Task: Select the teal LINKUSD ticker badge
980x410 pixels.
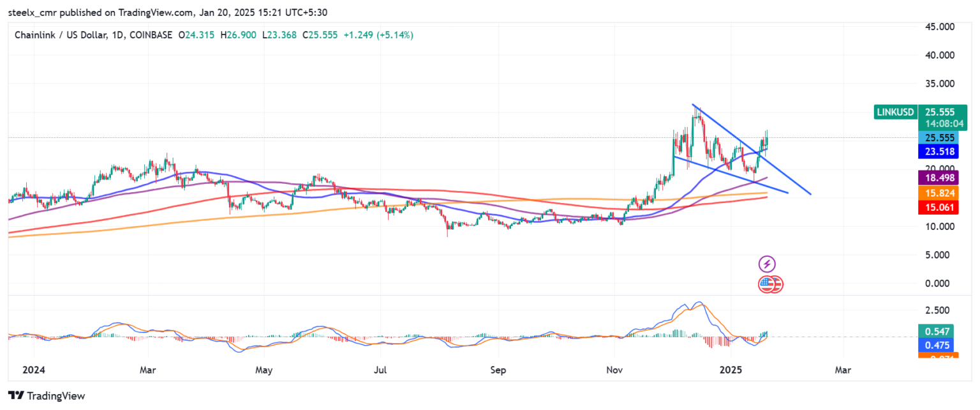Action: coord(896,111)
